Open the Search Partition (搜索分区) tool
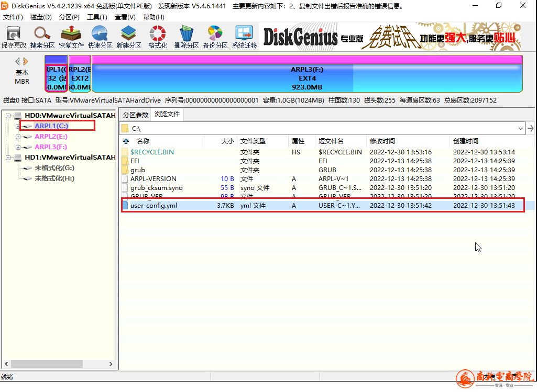 click(42, 37)
